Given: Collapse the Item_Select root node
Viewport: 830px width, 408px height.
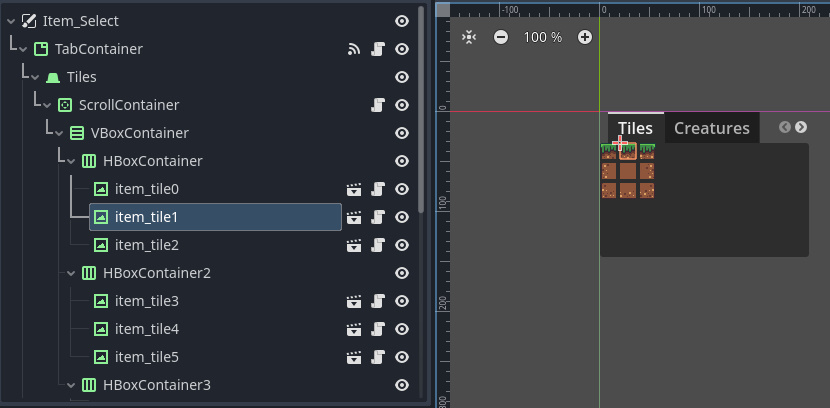Looking at the screenshot, I should point(11,21).
